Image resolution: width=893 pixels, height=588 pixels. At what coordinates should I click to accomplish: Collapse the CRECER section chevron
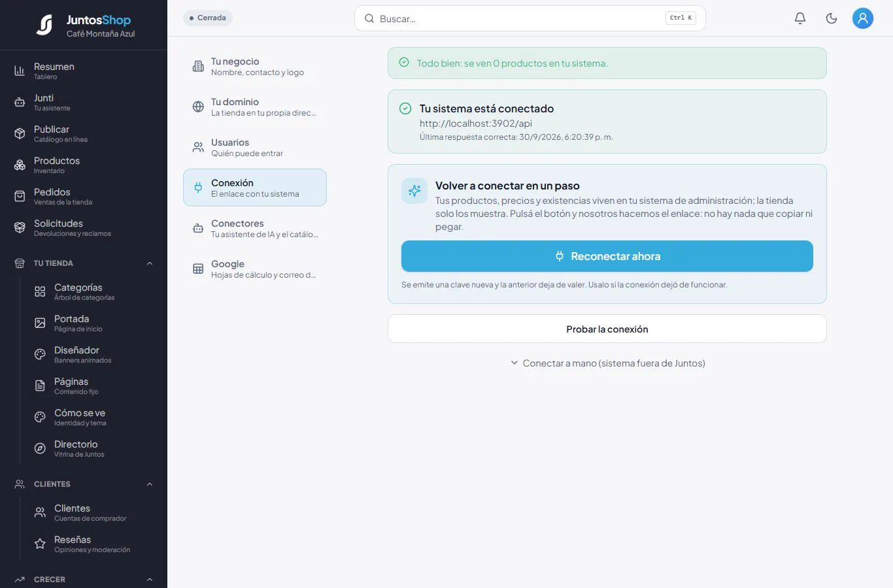[150, 580]
